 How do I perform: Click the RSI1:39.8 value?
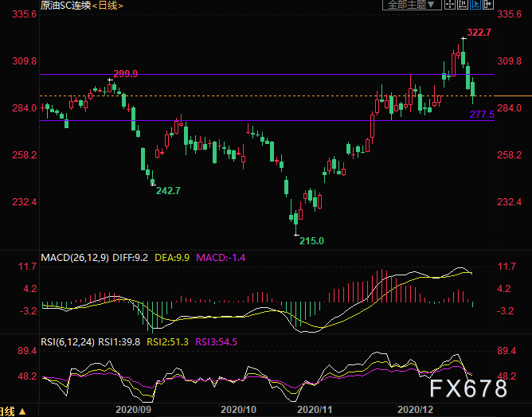119,341
